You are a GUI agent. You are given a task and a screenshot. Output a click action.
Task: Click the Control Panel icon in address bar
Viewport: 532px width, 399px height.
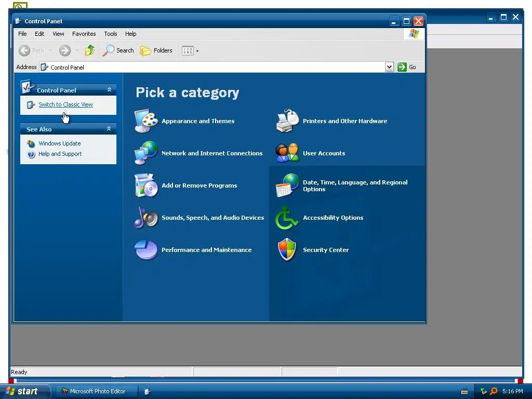[x=44, y=67]
